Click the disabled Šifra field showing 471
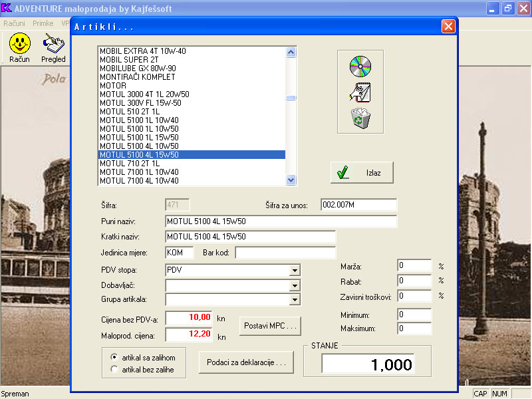 178,205
